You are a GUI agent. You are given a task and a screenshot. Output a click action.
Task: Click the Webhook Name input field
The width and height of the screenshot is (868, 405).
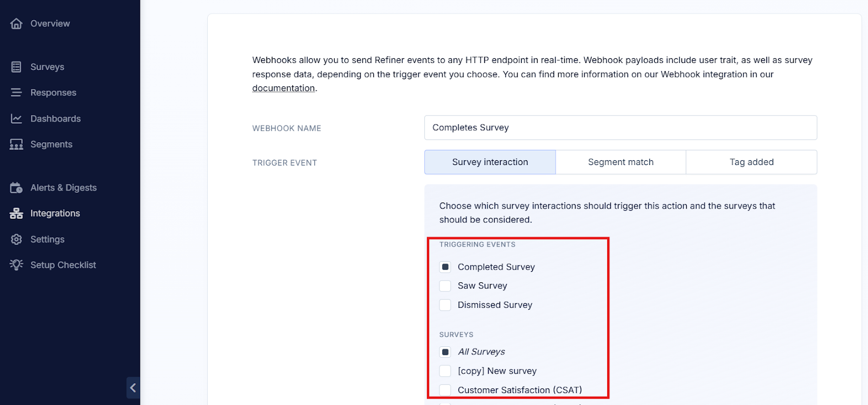tap(620, 128)
